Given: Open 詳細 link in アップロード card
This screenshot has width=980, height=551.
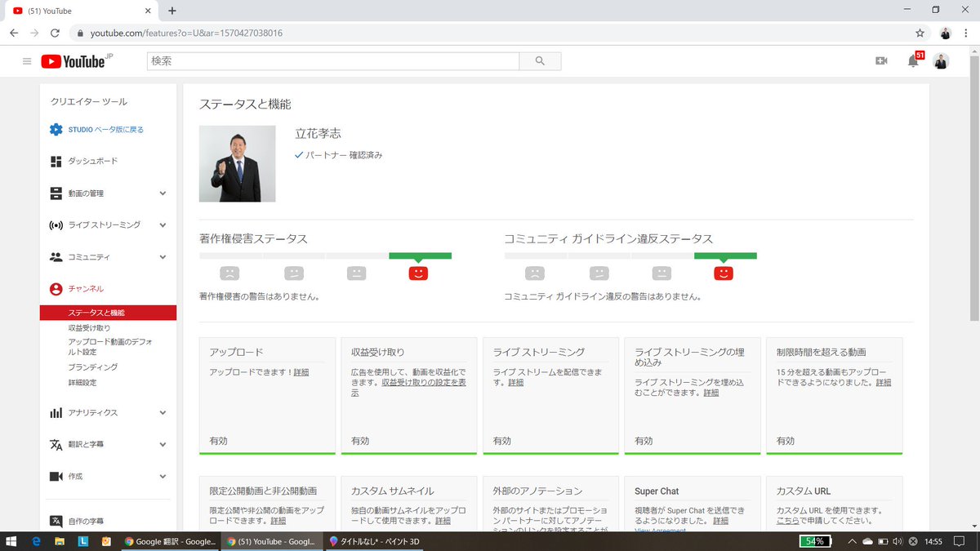Looking at the screenshot, I should (x=301, y=372).
